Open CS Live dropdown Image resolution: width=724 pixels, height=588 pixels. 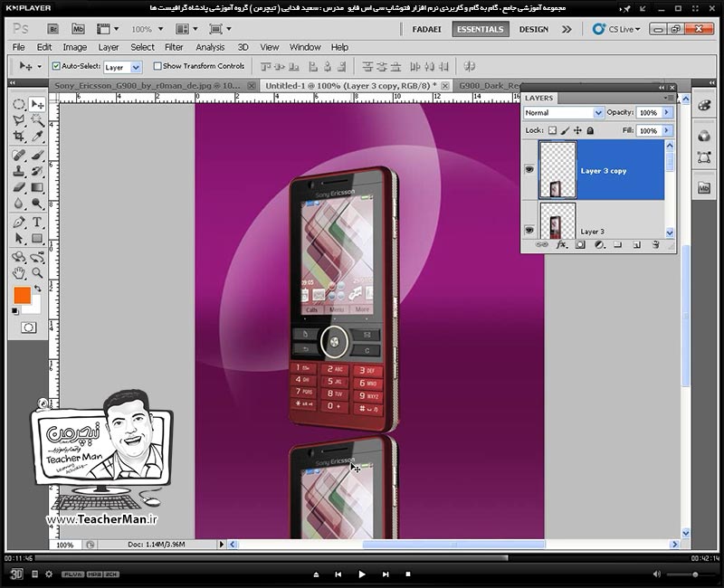coord(617,29)
